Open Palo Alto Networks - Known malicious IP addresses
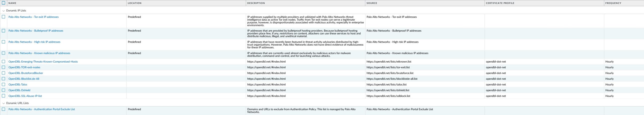Image resolution: width=644 pixels, height=115 pixels. (x=39, y=53)
